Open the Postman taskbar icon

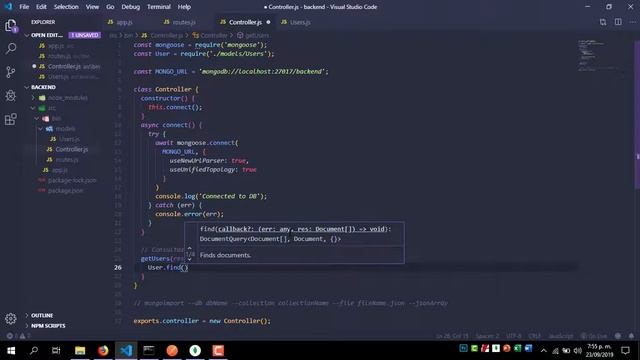coord(172,351)
